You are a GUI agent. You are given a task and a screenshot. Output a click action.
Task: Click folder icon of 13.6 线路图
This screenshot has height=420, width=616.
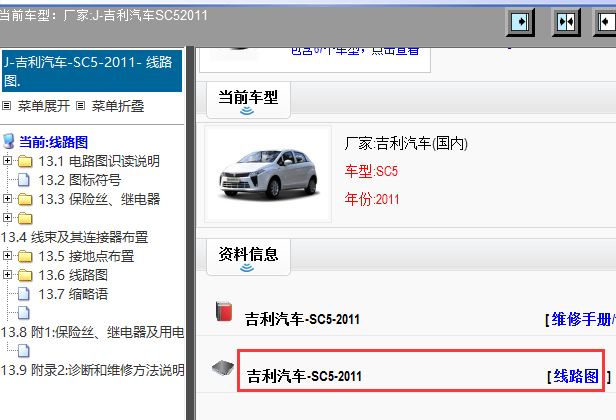point(25,275)
